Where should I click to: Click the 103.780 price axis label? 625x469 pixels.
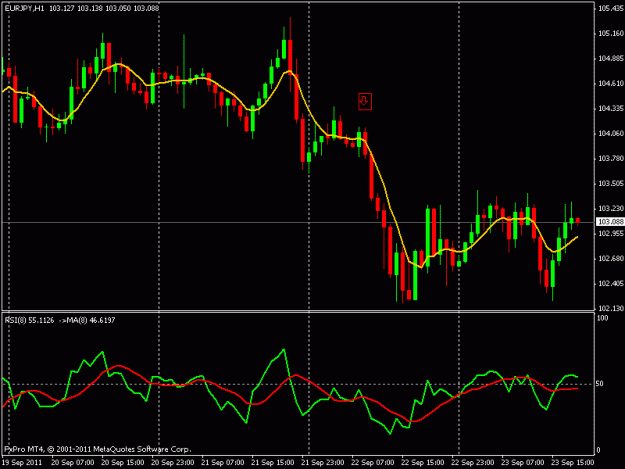[611, 159]
